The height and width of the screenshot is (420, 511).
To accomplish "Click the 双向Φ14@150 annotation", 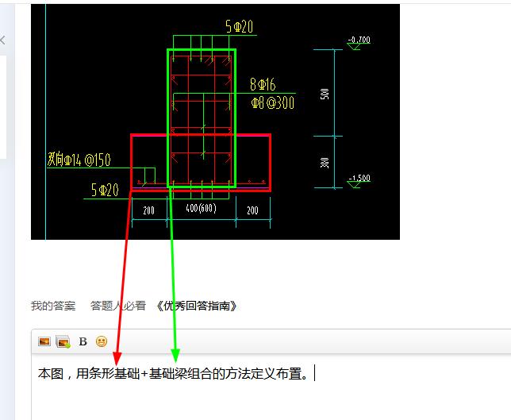I will (79, 160).
